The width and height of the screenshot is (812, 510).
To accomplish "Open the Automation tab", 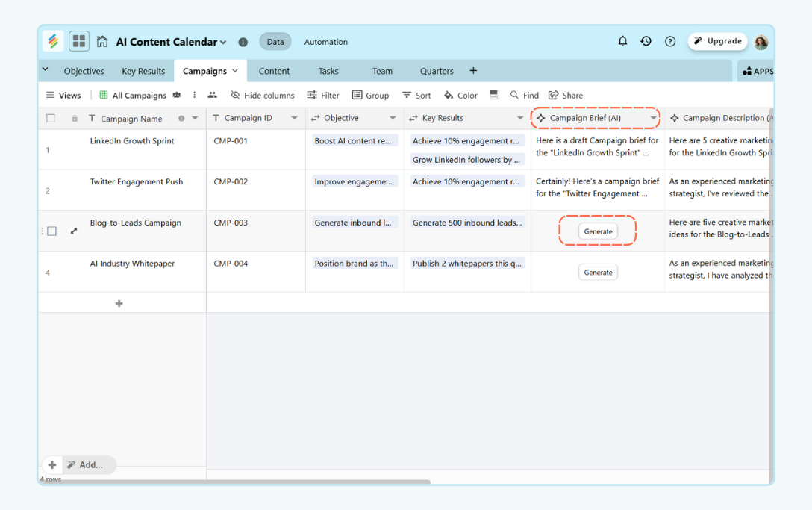I will pyautogui.click(x=325, y=42).
